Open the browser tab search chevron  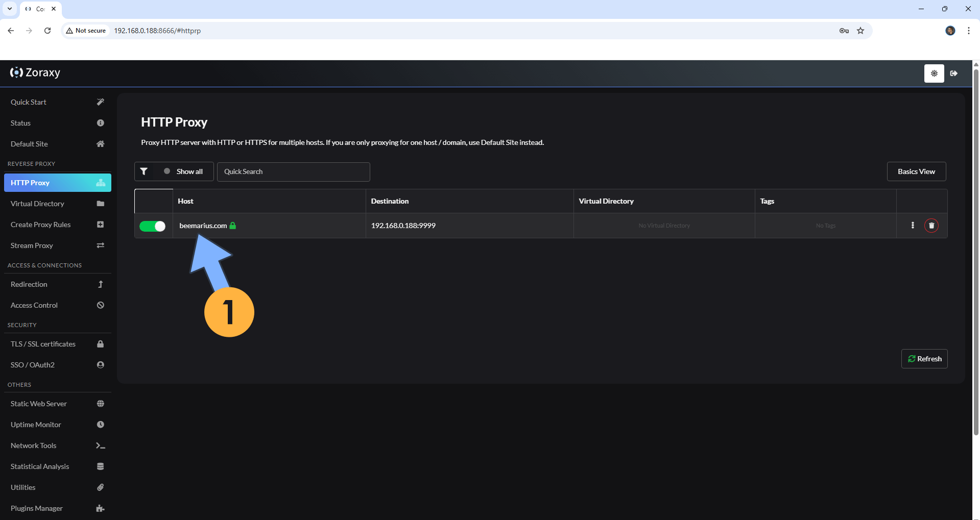[9, 9]
